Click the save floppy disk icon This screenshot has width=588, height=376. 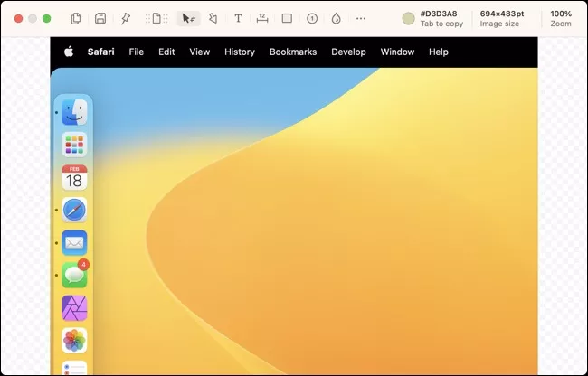100,18
